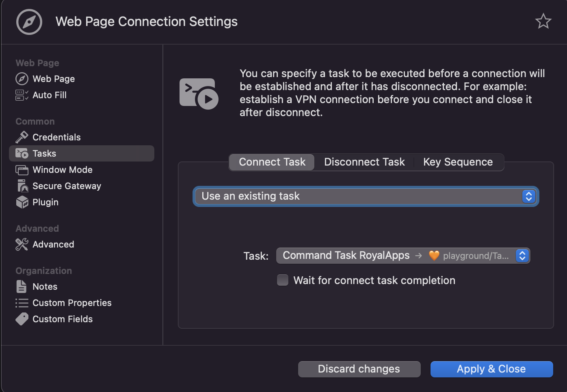Select the Connect Task tab
The height and width of the screenshot is (392, 567).
tap(272, 162)
